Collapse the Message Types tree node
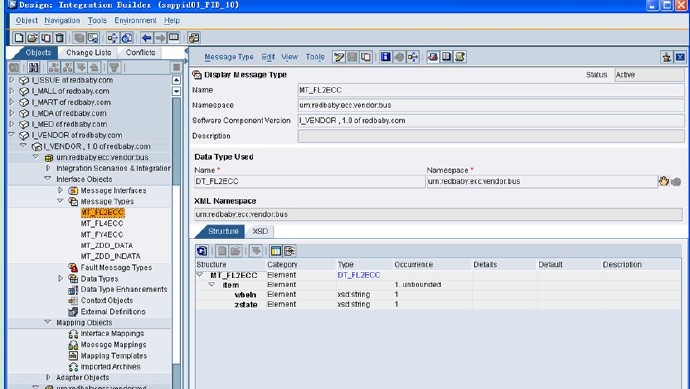The image size is (690, 389). pos(61,201)
